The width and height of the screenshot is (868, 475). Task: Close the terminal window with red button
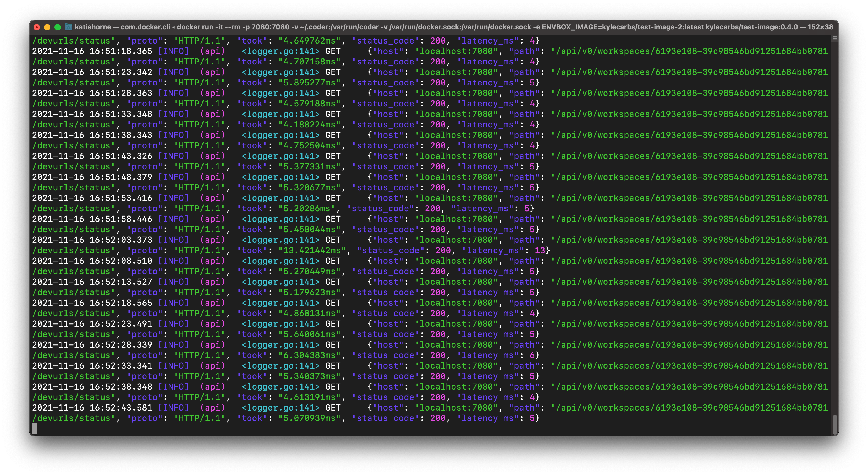(x=37, y=27)
